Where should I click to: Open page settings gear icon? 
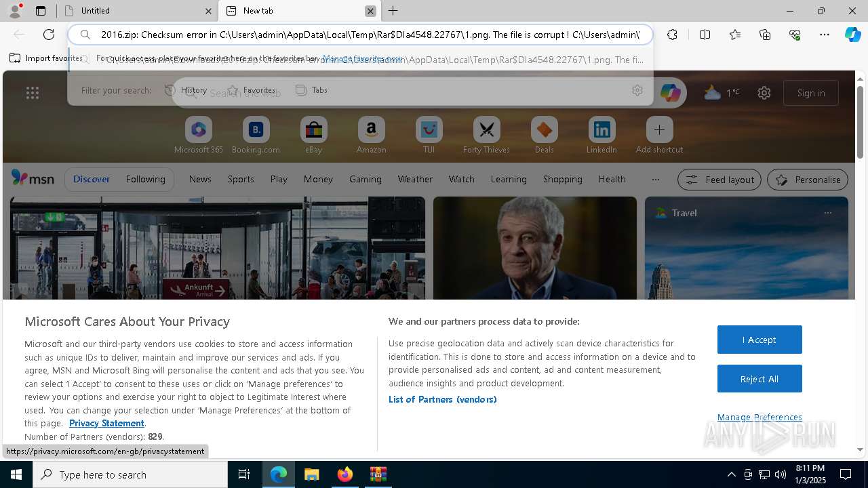click(764, 93)
